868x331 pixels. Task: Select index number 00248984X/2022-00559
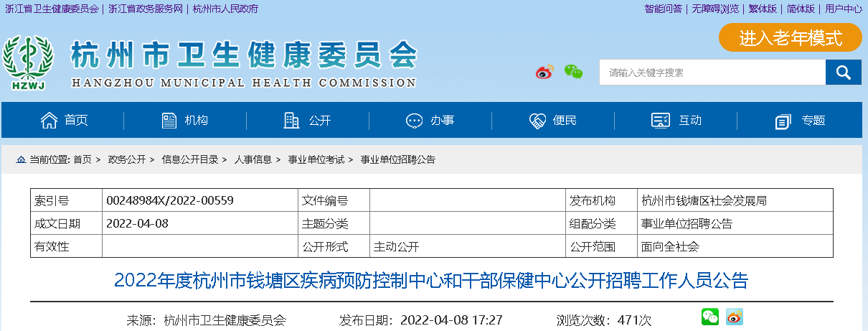click(170, 200)
